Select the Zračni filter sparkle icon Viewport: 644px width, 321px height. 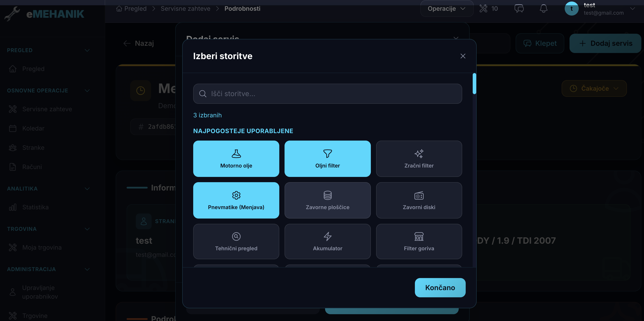click(x=419, y=153)
